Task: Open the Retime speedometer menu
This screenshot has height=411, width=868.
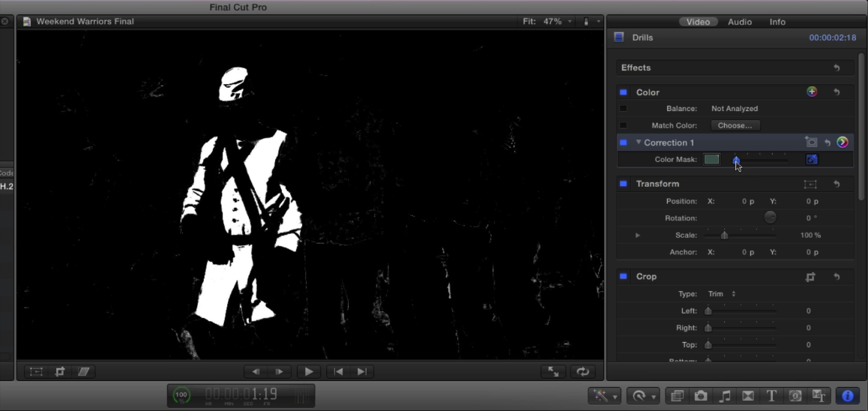Action: click(642, 396)
